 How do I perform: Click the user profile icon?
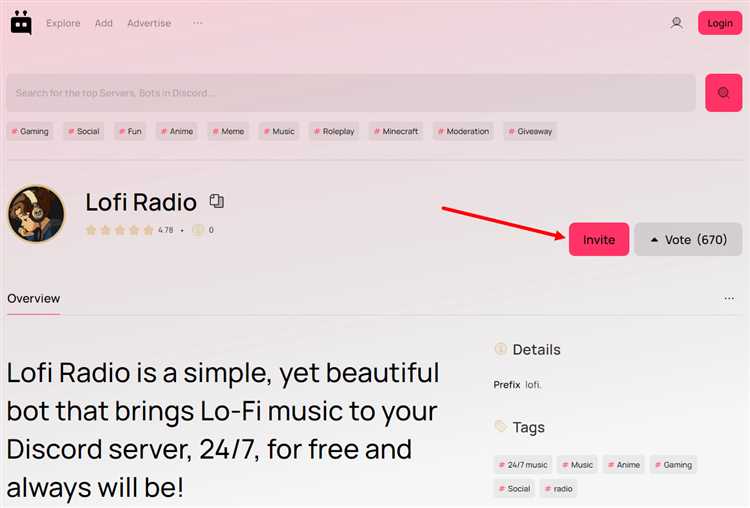pyautogui.click(x=676, y=23)
